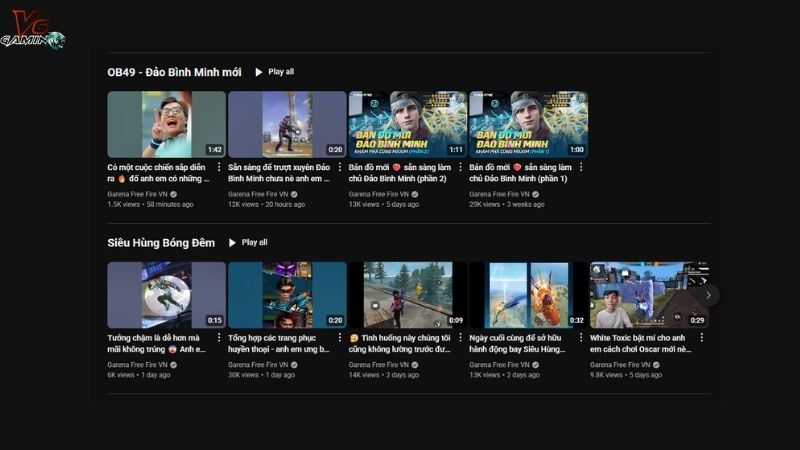Open the 0:20 'Tổng hợp các trang phục' thumbnail
The width and height of the screenshot is (800, 450).
click(287, 295)
